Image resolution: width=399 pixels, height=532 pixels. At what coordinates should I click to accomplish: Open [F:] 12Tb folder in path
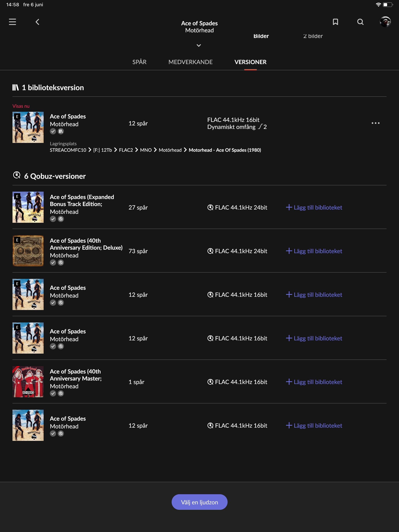click(x=102, y=150)
